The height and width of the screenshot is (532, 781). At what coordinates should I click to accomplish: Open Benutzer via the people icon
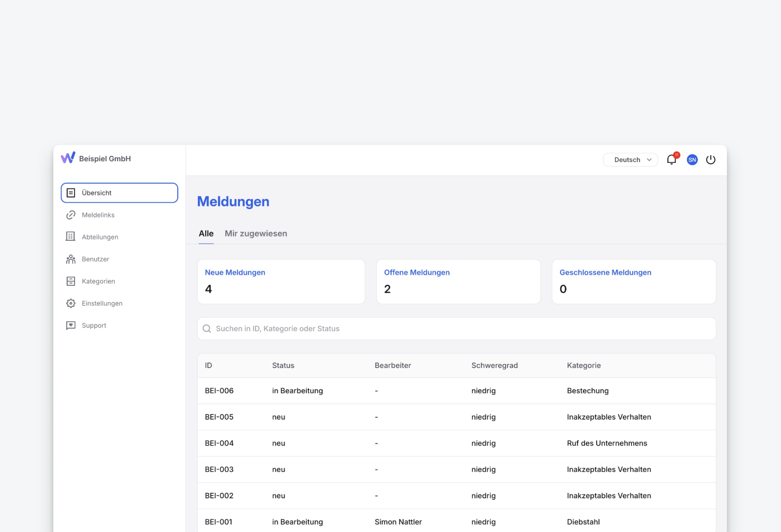pos(71,259)
